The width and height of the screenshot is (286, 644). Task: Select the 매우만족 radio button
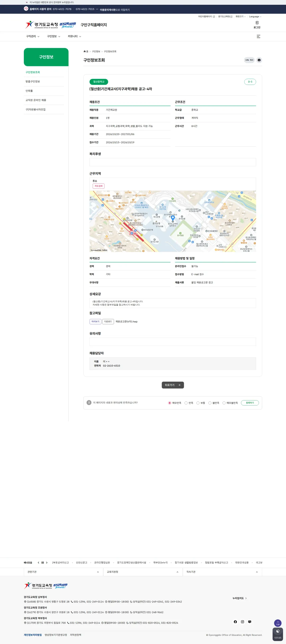coord(169,403)
